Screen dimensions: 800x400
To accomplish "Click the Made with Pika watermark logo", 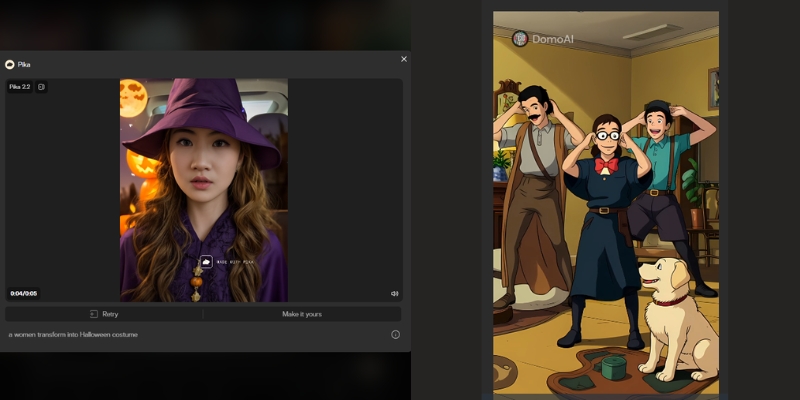I will (206, 262).
